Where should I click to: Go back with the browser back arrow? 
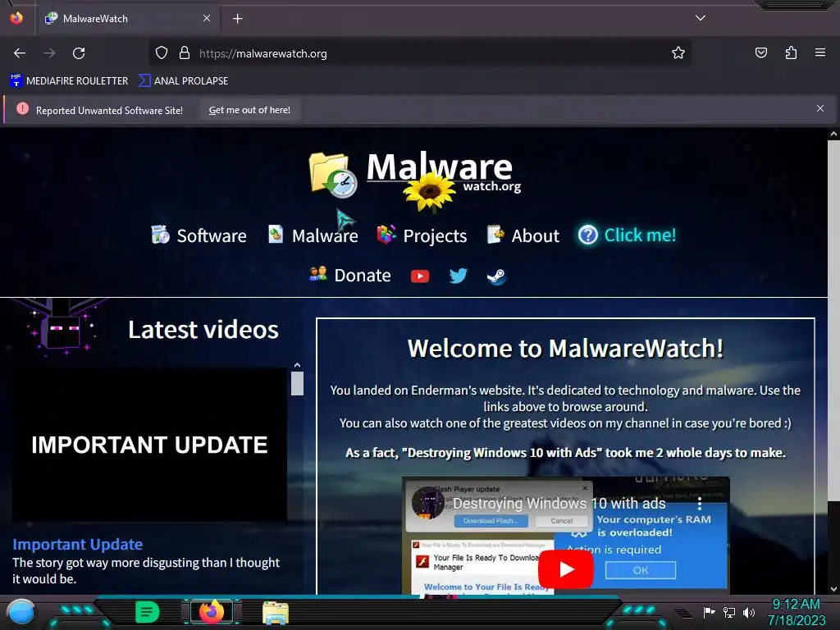tap(20, 53)
